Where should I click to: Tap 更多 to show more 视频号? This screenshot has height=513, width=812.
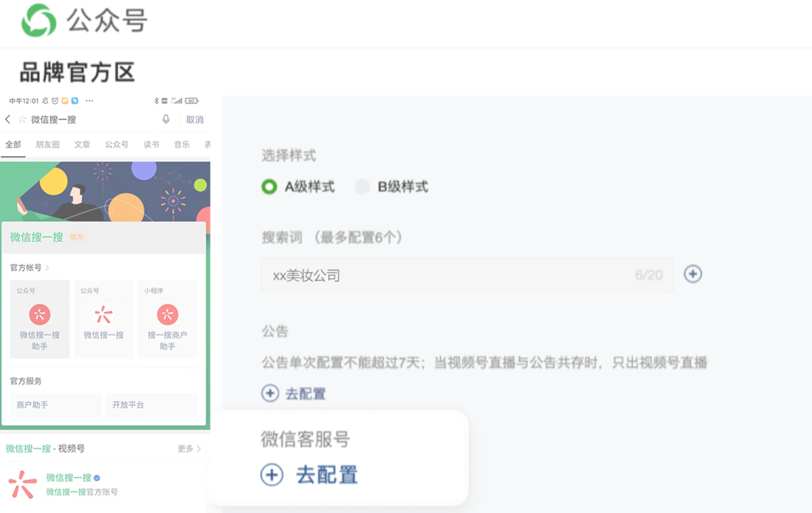pyautogui.click(x=189, y=449)
